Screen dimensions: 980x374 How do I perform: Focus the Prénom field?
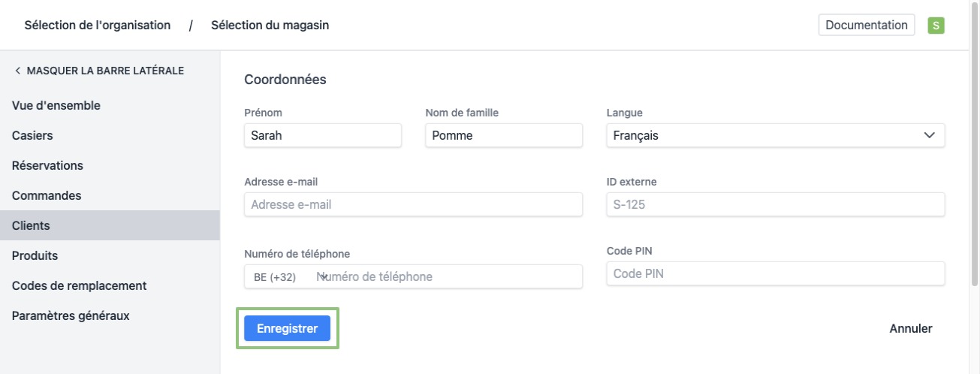coord(323,136)
